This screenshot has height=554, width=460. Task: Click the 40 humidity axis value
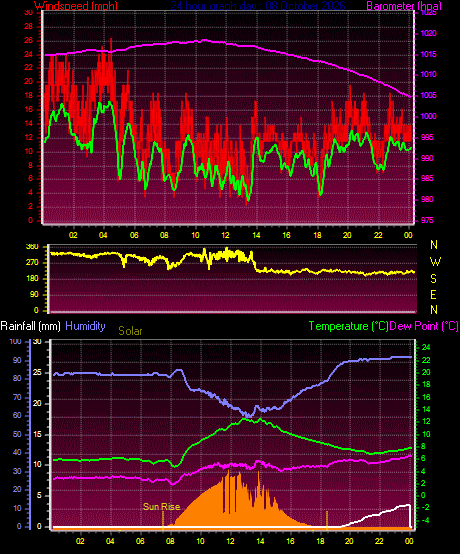pyautogui.click(x=17, y=453)
